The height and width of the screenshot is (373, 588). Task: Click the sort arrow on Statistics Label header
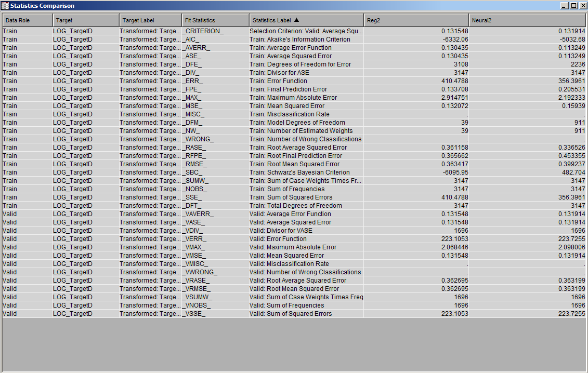296,20
